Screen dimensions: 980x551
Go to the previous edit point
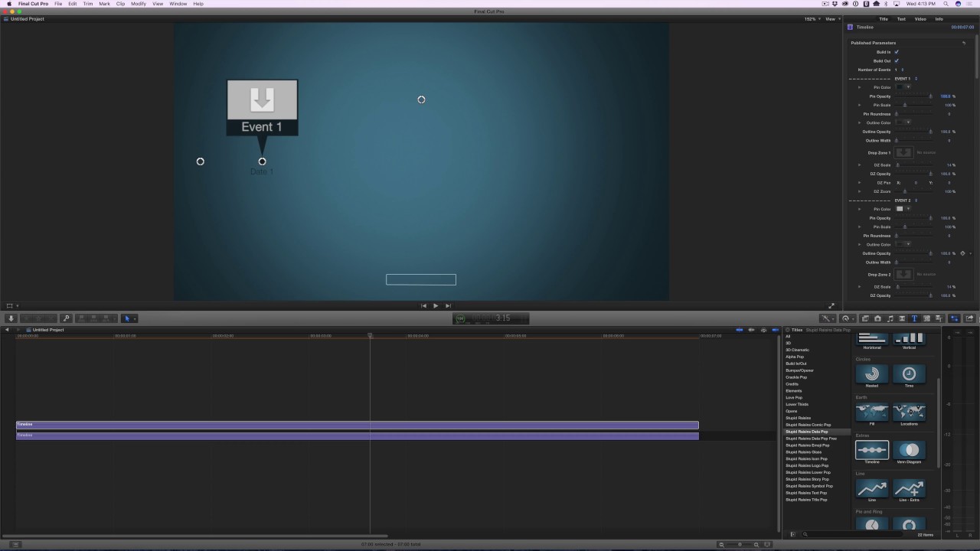pyautogui.click(x=423, y=306)
